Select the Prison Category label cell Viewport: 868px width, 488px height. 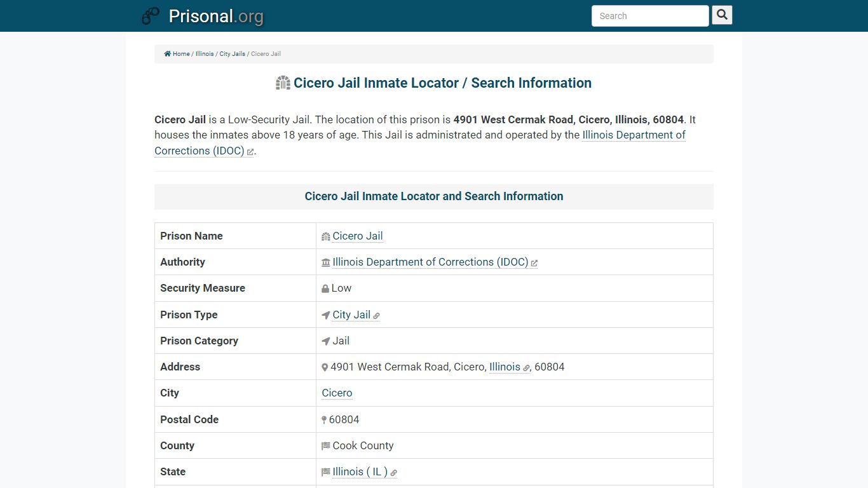coord(235,341)
